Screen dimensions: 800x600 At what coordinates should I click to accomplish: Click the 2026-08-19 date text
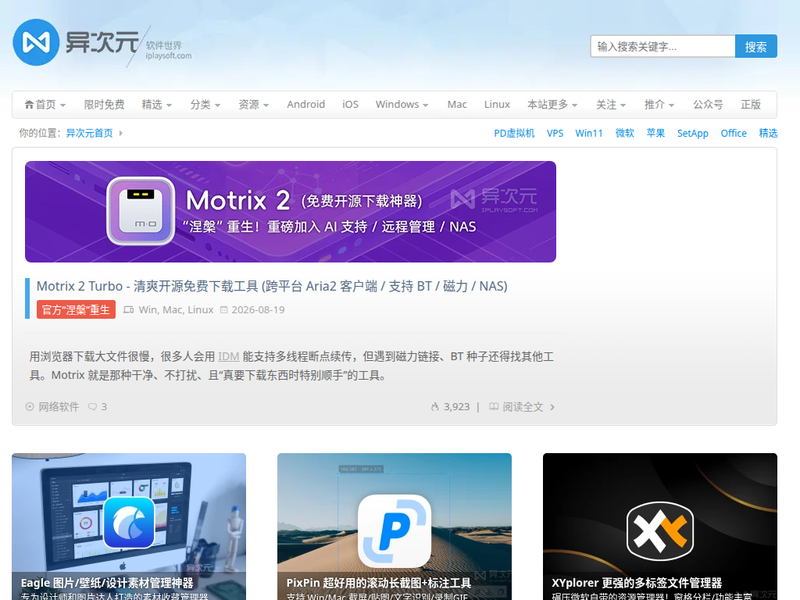point(258,310)
